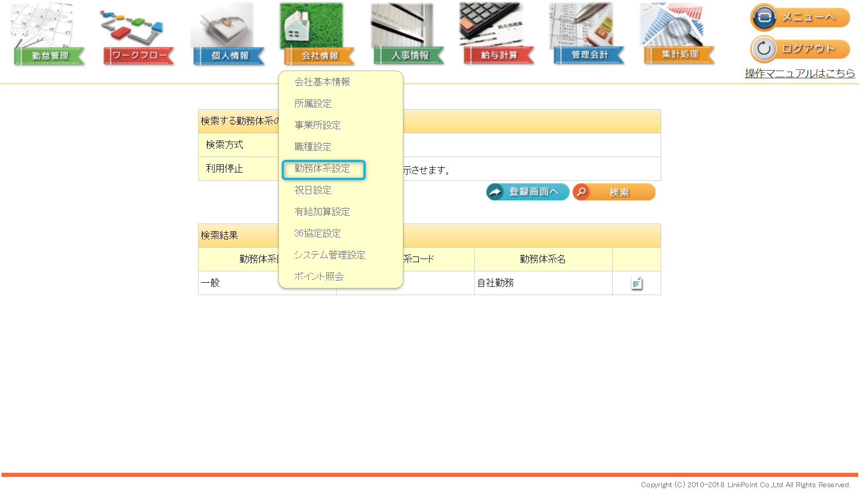Open 職種設定 from the menu
868x497 pixels.
click(x=313, y=147)
